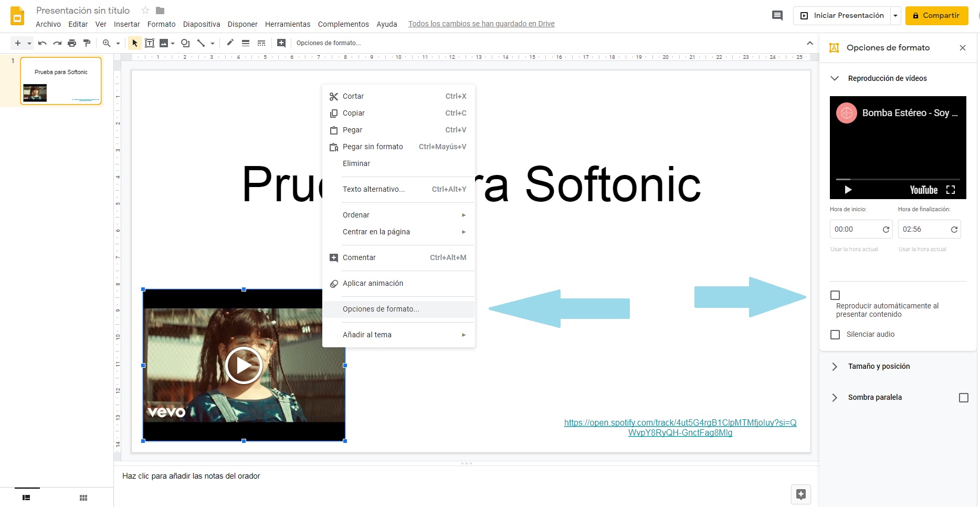980x507 pixels.
Task: Enable the Sombra paralela checkbox
Action: 964,398
